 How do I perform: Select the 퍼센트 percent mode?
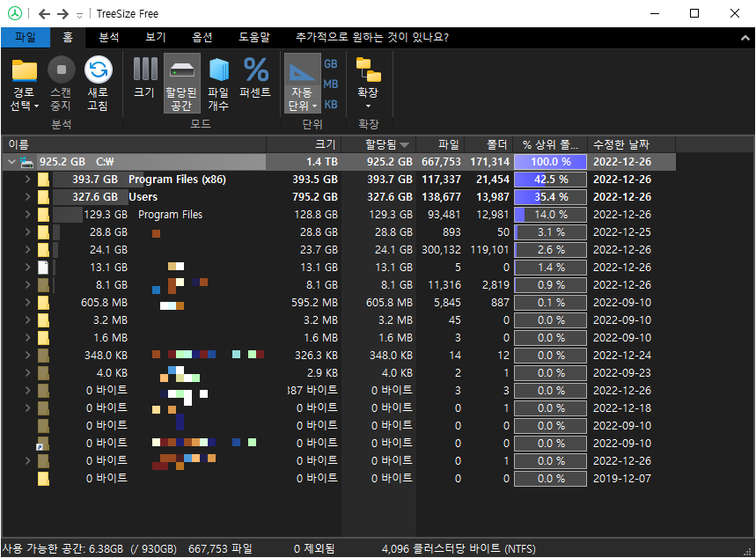pyautogui.click(x=255, y=79)
